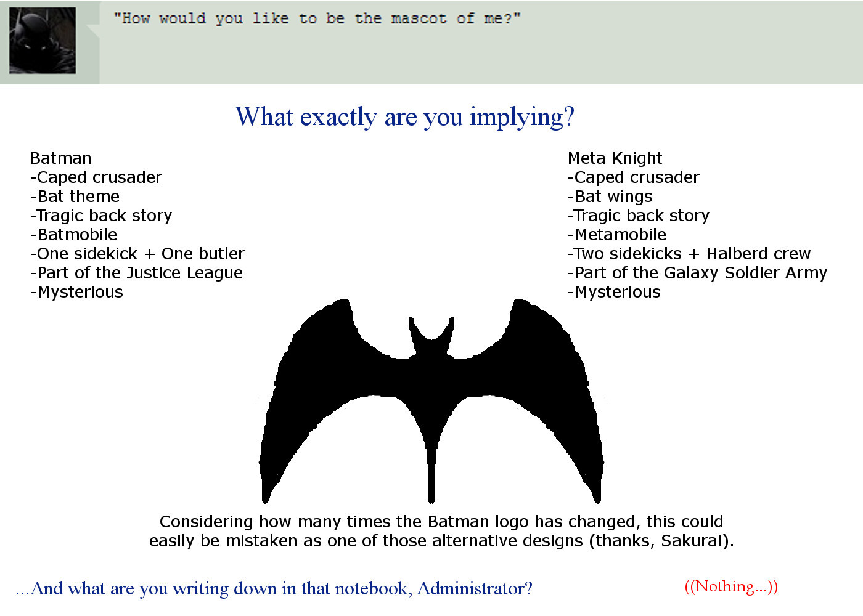Click "-Two sidekicks + Halberd crew" line
Image resolution: width=863 pixels, height=616 pixels.
689,254
